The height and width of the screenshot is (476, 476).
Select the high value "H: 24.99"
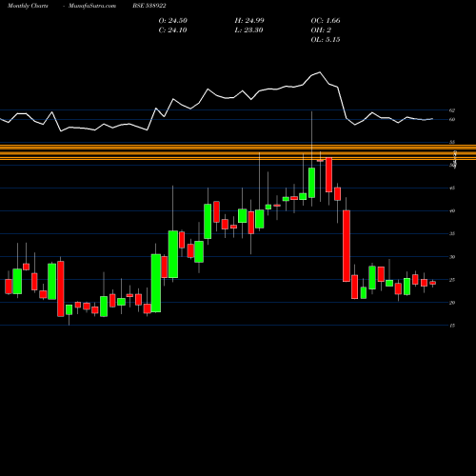249,21
